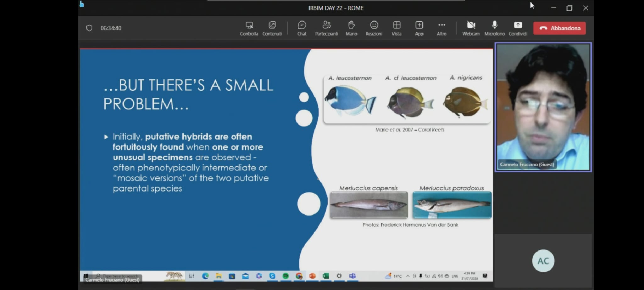Screen dimensions: 644x290
Task: Open the App add-ins button
Action: coord(419,28)
